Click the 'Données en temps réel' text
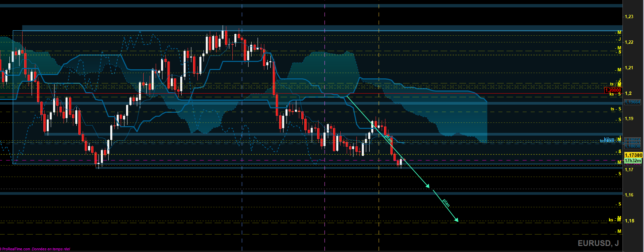Viewport: 644px width, 252px height. point(51,249)
